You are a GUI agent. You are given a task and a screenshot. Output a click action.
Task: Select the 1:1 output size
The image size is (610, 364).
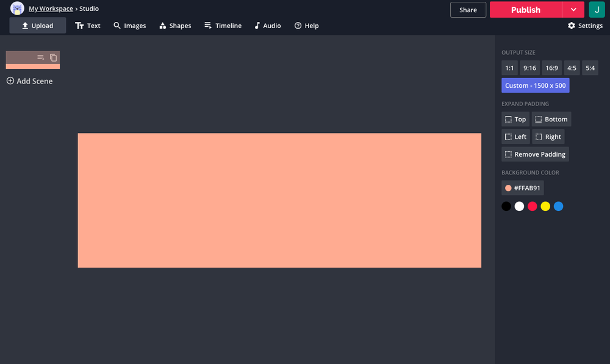click(509, 68)
